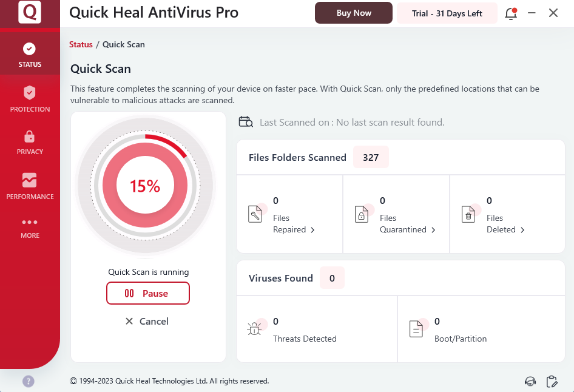Cancel the Quick Scan
This screenshot has height=392, width=574.
coord(147,321)
